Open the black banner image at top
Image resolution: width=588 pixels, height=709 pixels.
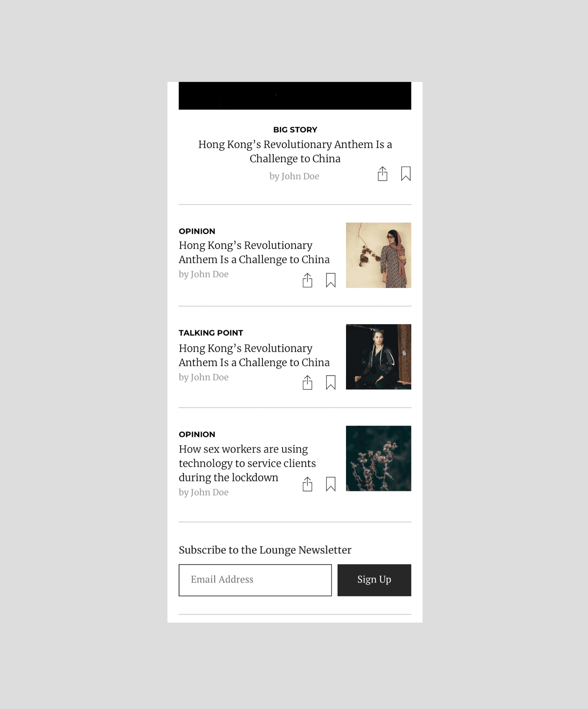[x=295, y=96]
